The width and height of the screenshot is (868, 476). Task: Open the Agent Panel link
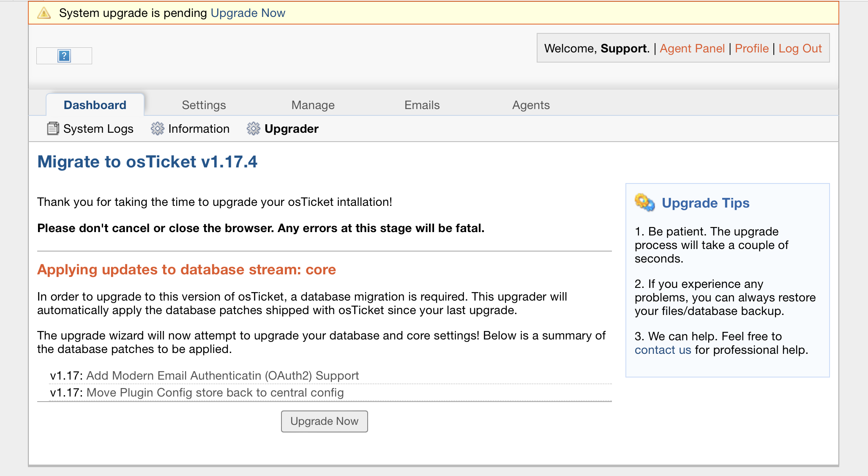pyautogui.click(x=692, y=48)
